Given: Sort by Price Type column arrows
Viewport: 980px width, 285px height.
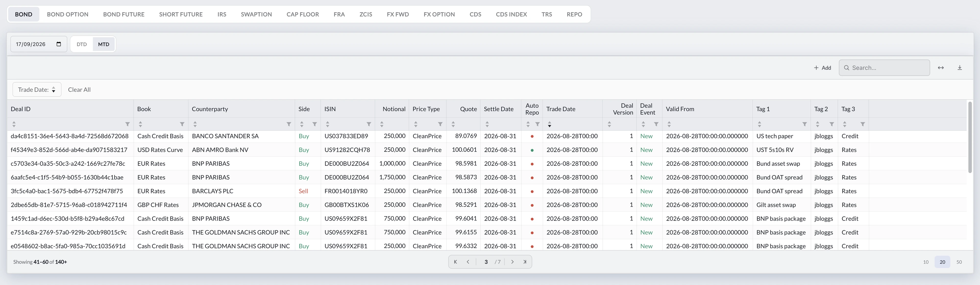Looking at the screenshot, I should 416,124.
